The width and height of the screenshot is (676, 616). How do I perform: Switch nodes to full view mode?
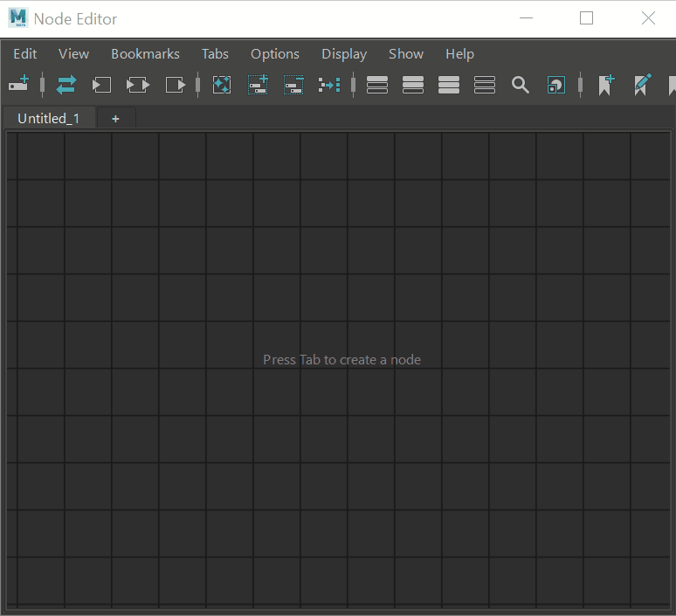(x=449, y=85)
